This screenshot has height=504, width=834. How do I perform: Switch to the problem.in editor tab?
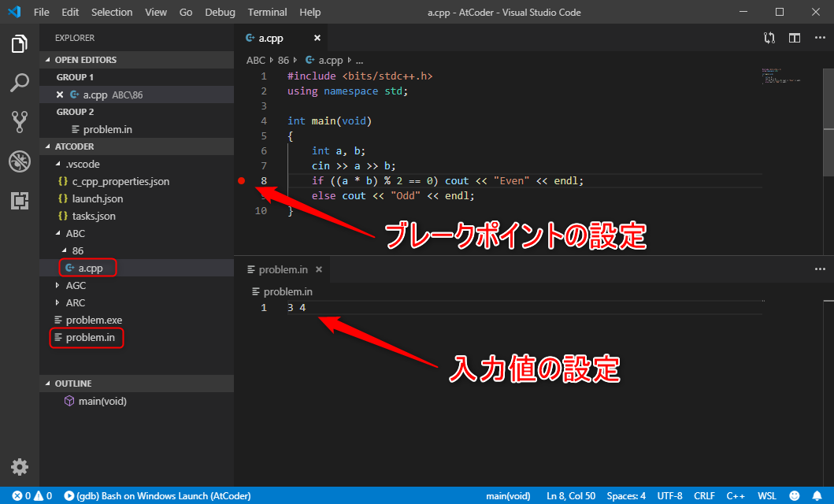pyautogui.click(x=283, y=269)
